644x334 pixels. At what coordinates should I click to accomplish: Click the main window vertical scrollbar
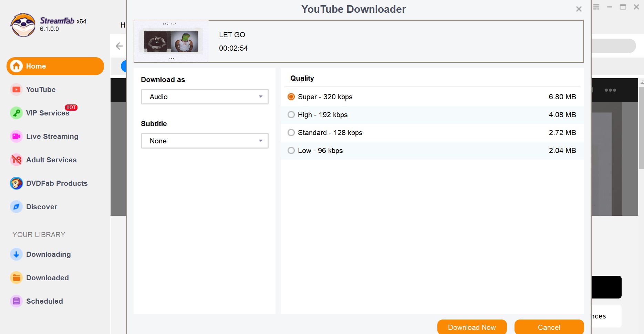(641, 128)
